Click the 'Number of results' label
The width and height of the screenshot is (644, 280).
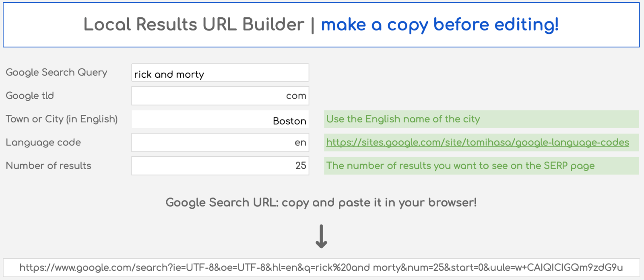click(x=48, y=166)
